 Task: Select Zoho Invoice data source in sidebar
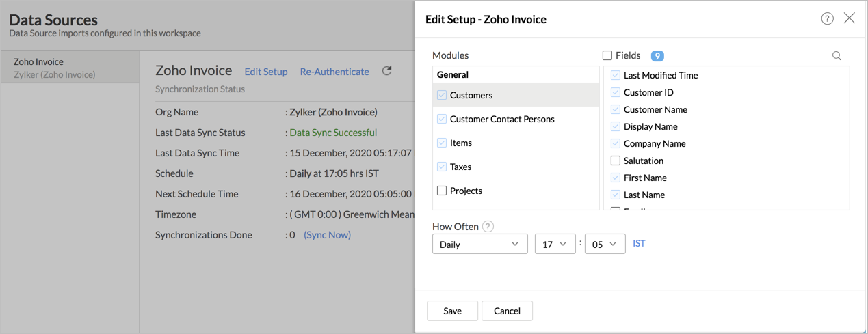click(x=70, y=68)
